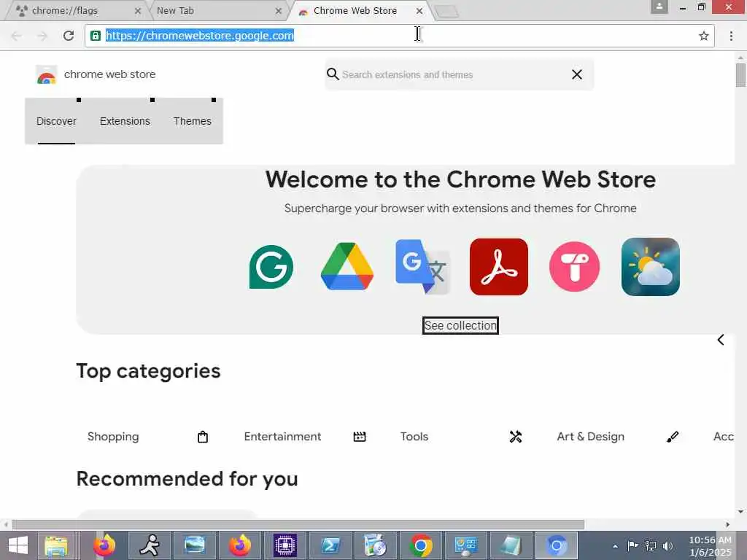
Task: Click the search magnifier icon
Action: [x=333, y=74]
